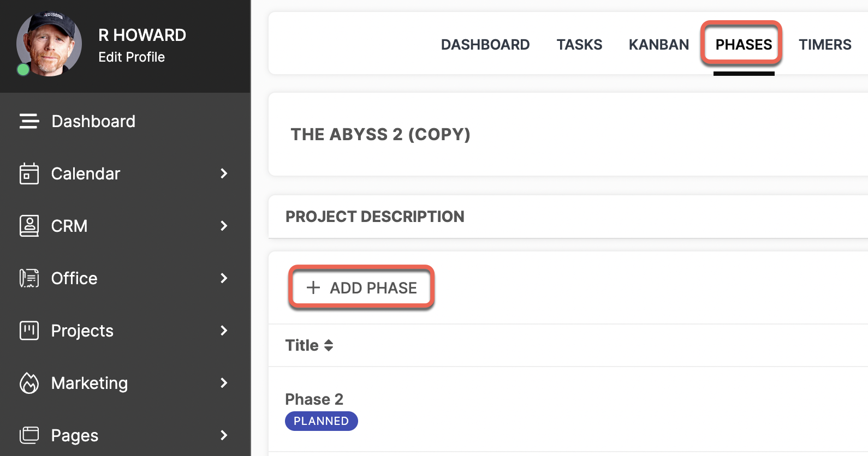Sort phases by Title column arrows
This screenshot has height=456, width=868.
pyautogui.click(x=329, y=345)
